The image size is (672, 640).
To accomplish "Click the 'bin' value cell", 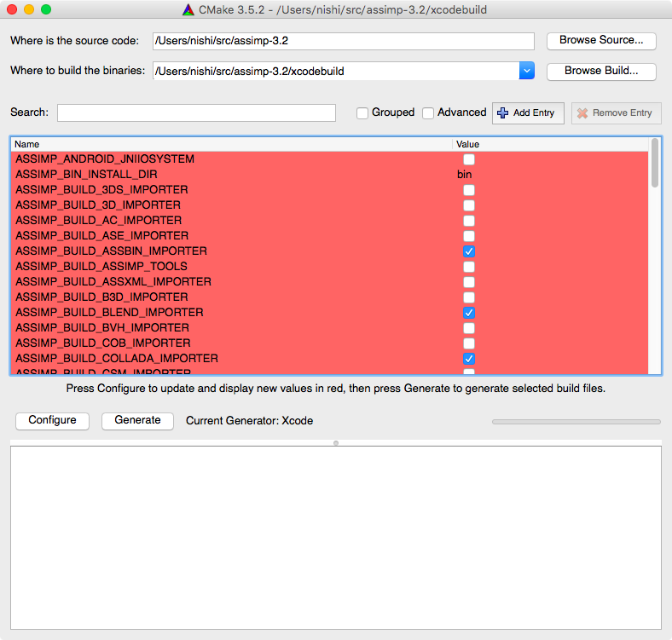I will coord(464,175).
